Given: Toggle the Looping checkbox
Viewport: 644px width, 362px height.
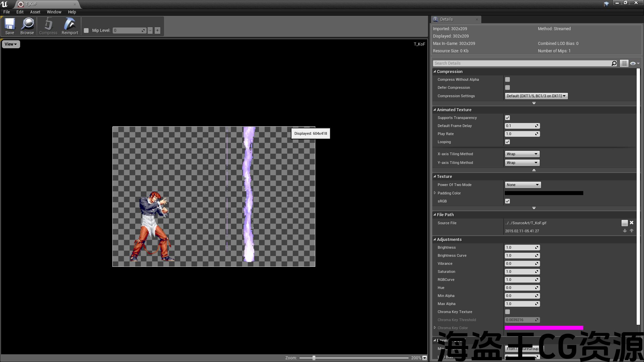Looking at the screenshot, I should click(x=507, y=142).
